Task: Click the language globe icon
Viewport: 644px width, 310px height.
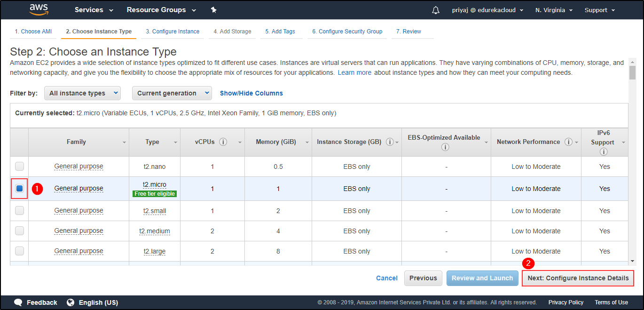Action: tap(71, 302)
